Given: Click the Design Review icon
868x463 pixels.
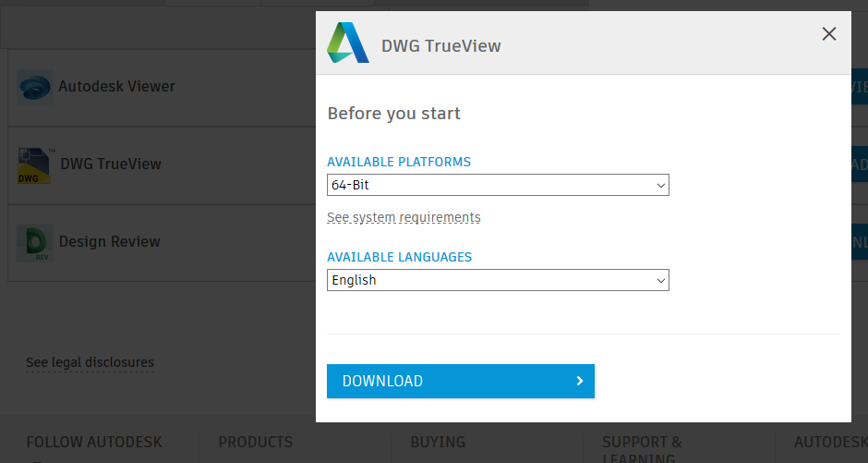Looking at the screenshot, I should (x=35, y=242).
